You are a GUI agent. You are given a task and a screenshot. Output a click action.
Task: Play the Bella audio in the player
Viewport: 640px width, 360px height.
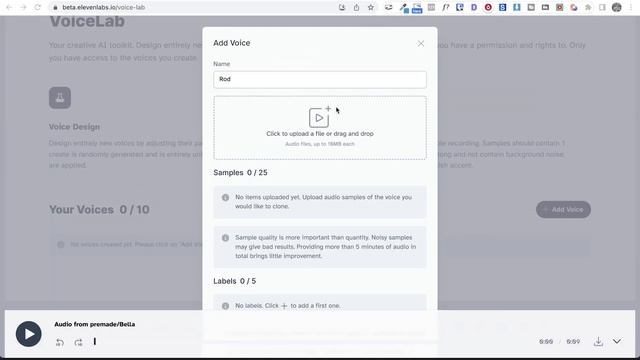29,334
